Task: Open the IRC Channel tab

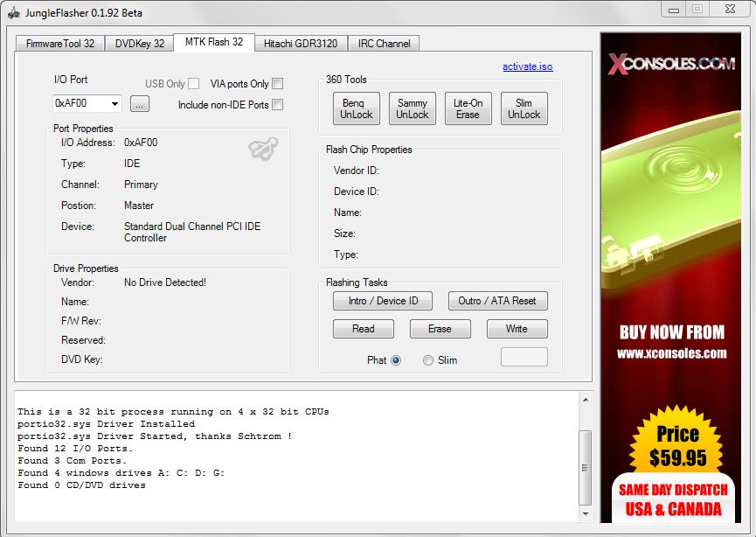Action: [384, 44]
